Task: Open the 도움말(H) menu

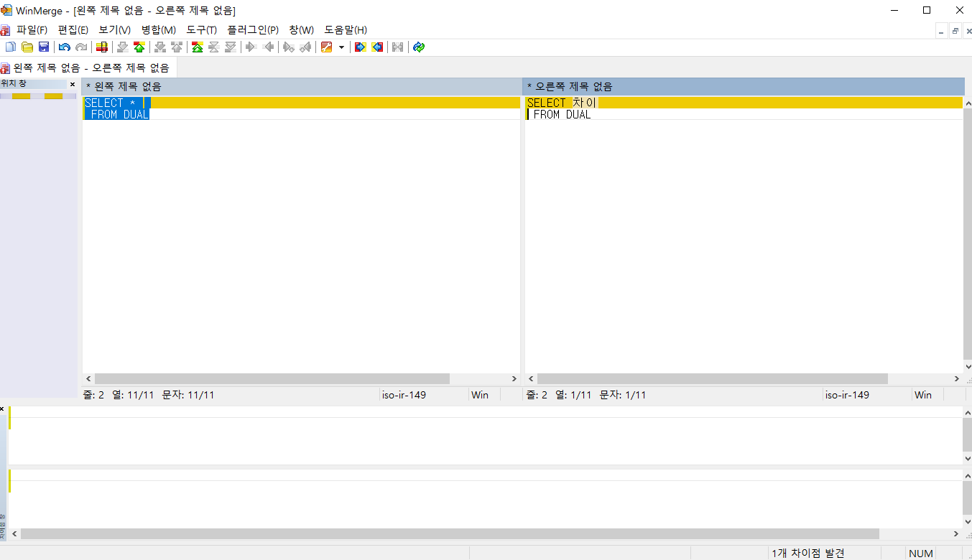Action: [x=346, y=29]
